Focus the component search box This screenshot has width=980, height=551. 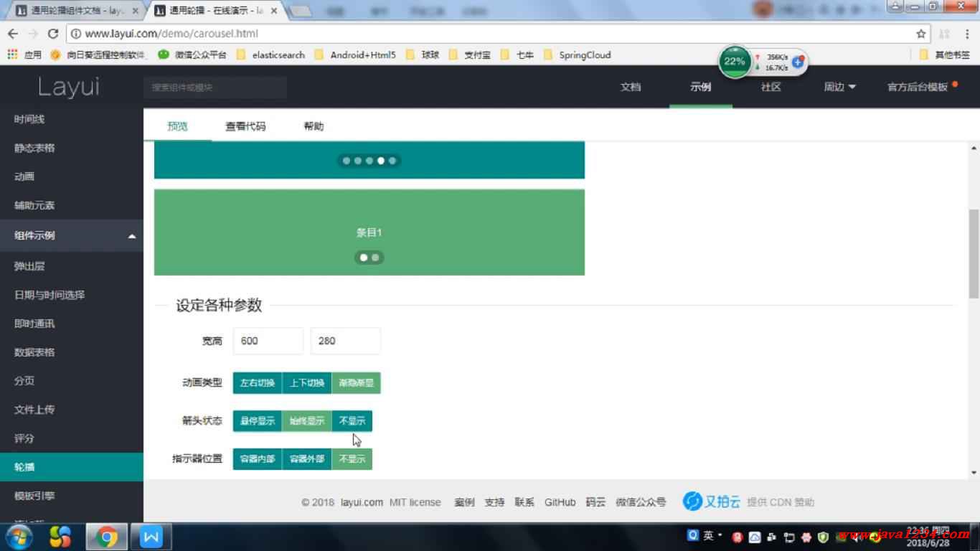(215, 88)
